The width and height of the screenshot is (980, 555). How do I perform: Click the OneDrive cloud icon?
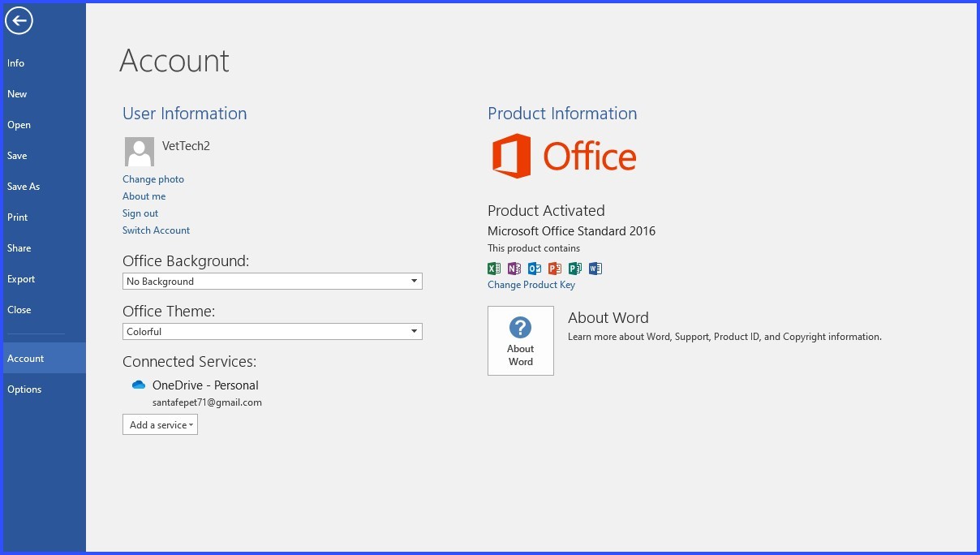point(139,385)
